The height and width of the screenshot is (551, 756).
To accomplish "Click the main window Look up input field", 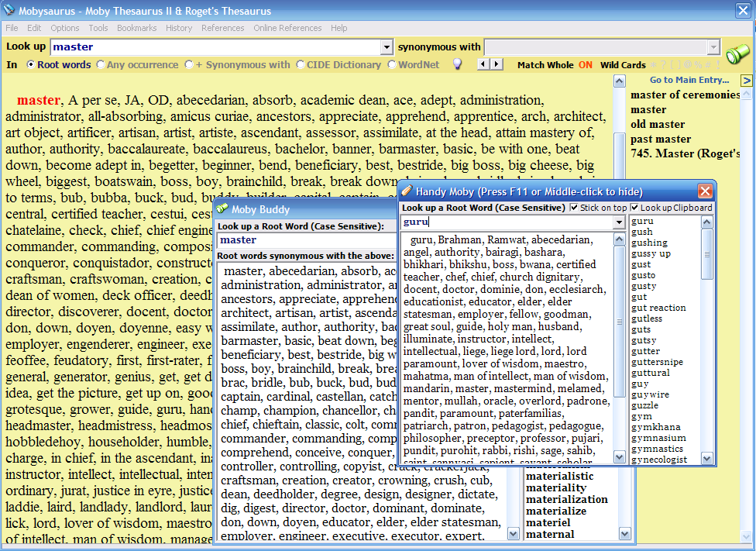I will 216,46.
